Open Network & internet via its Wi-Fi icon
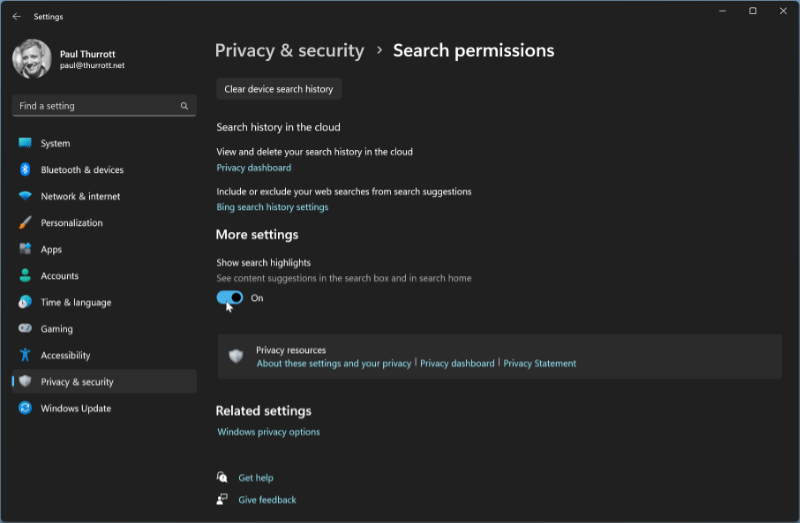This screenshot has width=800, height=523. pos(25,196)
